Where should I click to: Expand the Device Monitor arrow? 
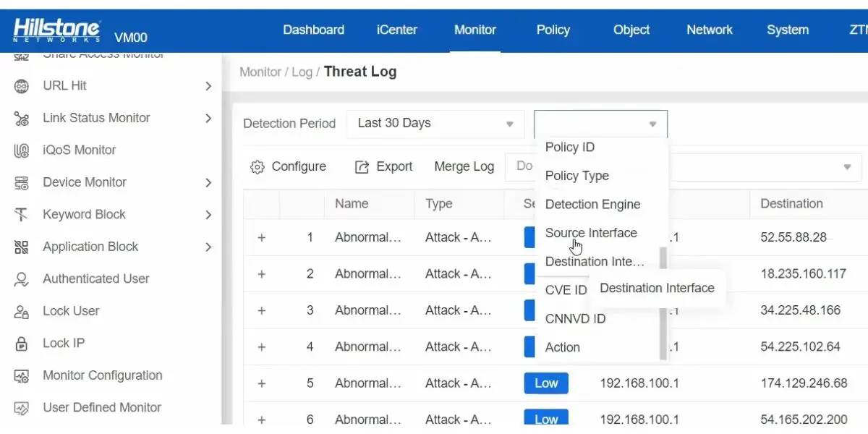pyautogui.click(x=208, y=182)
